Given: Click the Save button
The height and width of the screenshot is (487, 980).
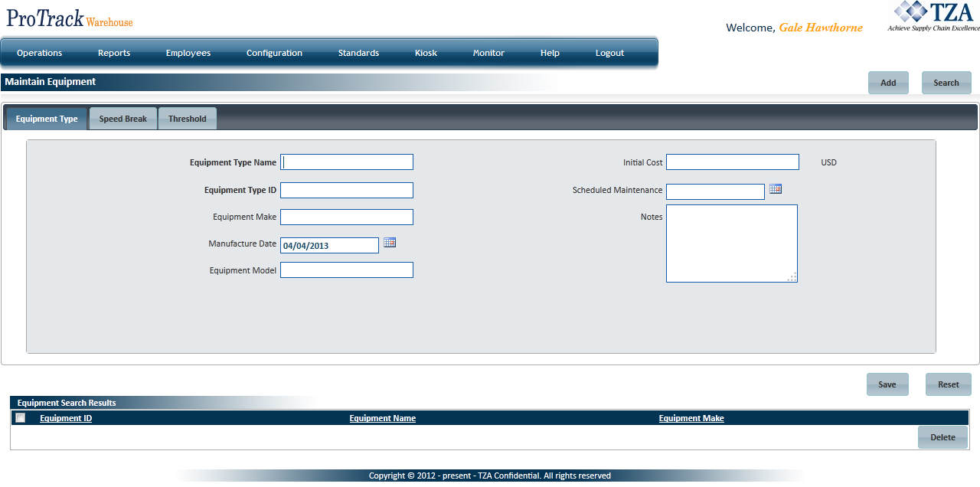Looking at the screenshot, I should pos(887,384).
